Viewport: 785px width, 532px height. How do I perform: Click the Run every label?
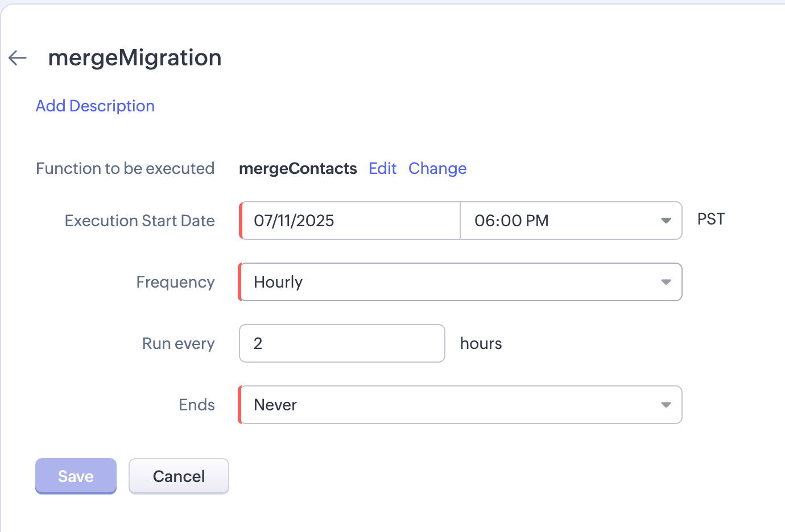coord(178,343)
